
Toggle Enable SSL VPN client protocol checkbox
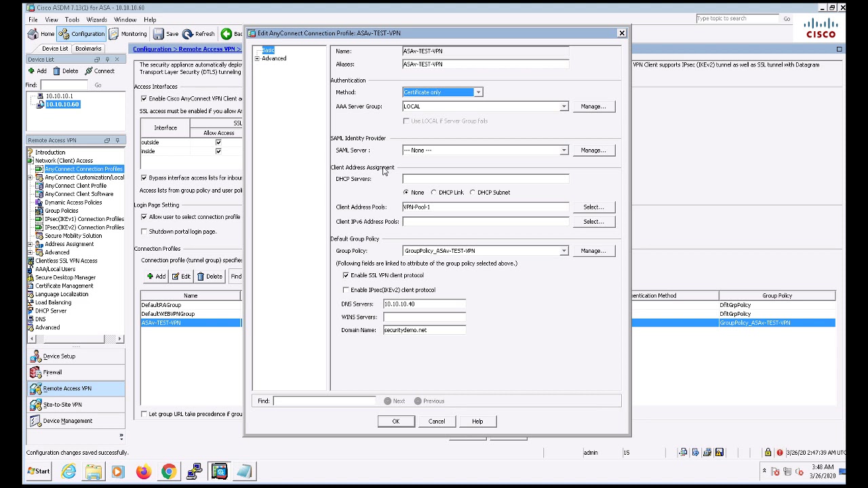click(x=346, y=275)
